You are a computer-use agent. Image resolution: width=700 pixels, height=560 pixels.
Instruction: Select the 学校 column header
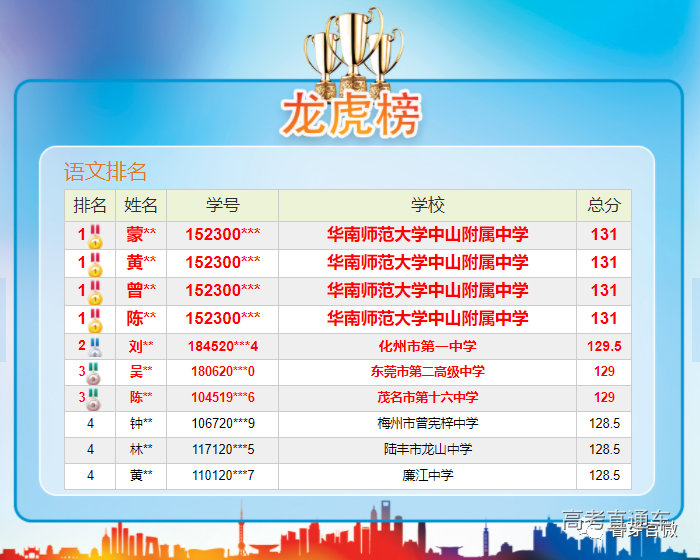[427, 205]
